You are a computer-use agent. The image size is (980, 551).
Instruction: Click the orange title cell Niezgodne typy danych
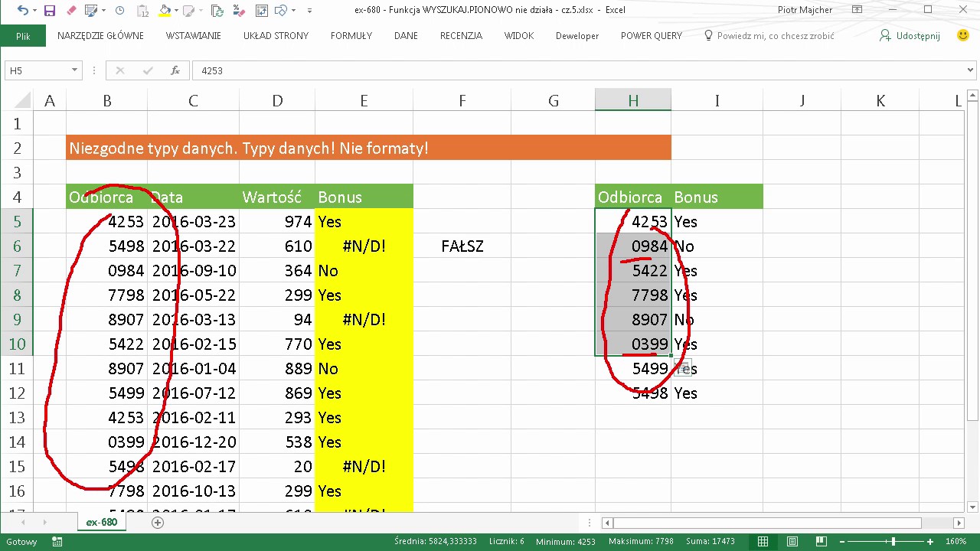tap(368, 148)
